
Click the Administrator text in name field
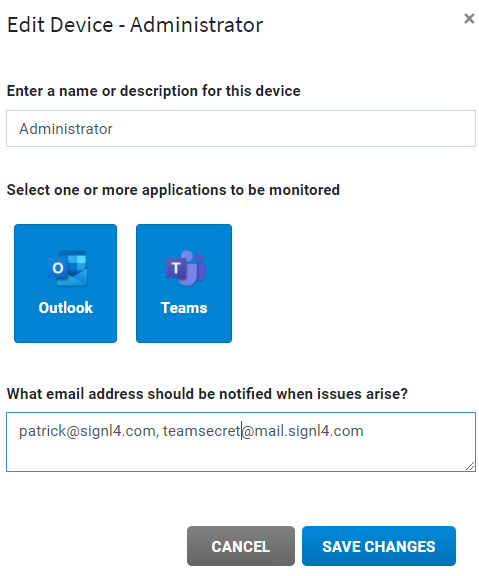point(66,129)
